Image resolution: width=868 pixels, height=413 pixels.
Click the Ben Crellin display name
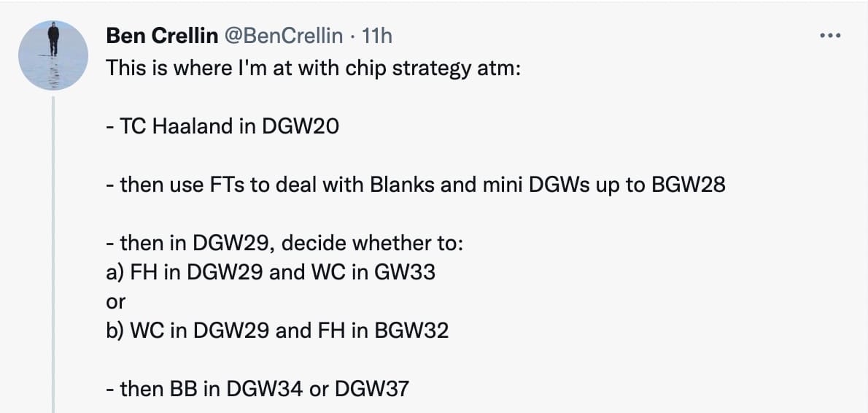coord(162,36)
